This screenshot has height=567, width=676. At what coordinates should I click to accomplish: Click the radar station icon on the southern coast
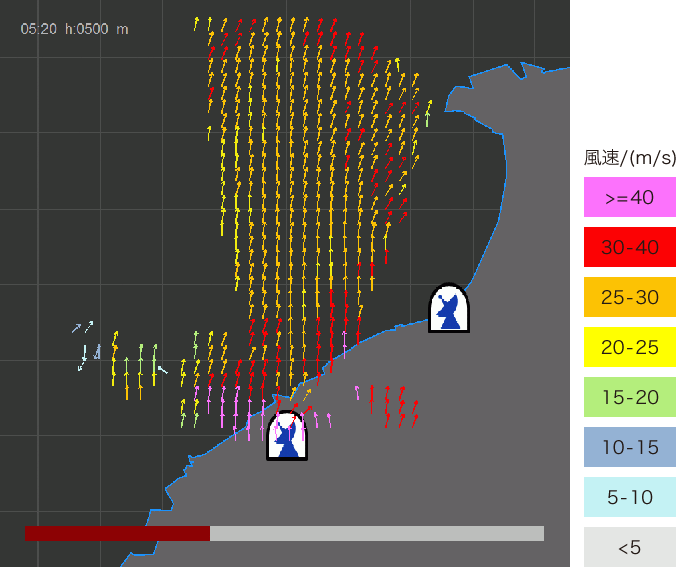pyautogui.click(x=287, y=435)
